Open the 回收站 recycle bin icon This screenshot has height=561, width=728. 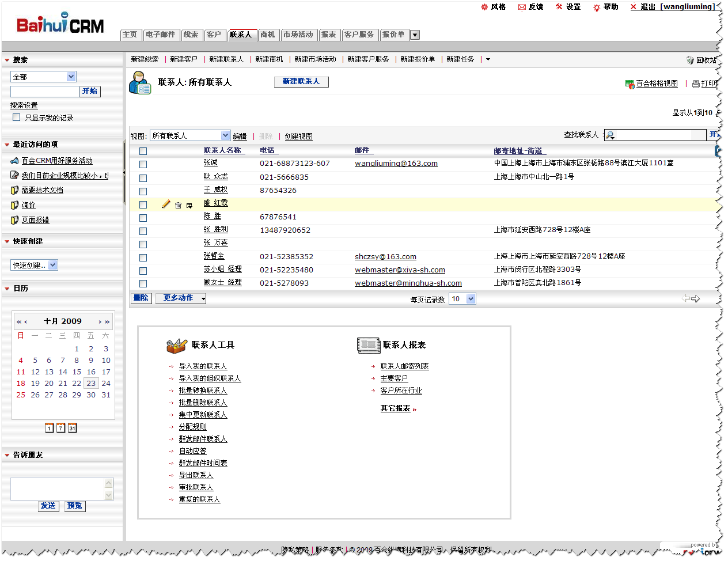[x=690, y=60]
